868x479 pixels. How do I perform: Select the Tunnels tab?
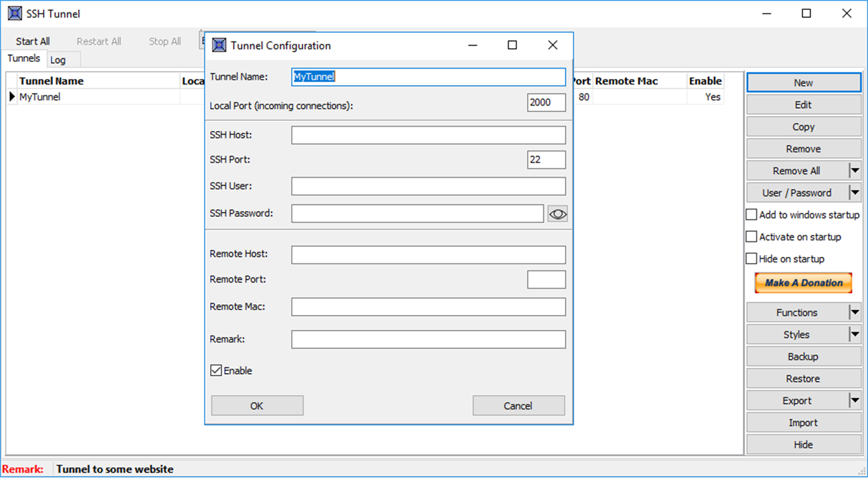[x=24, y=59]
